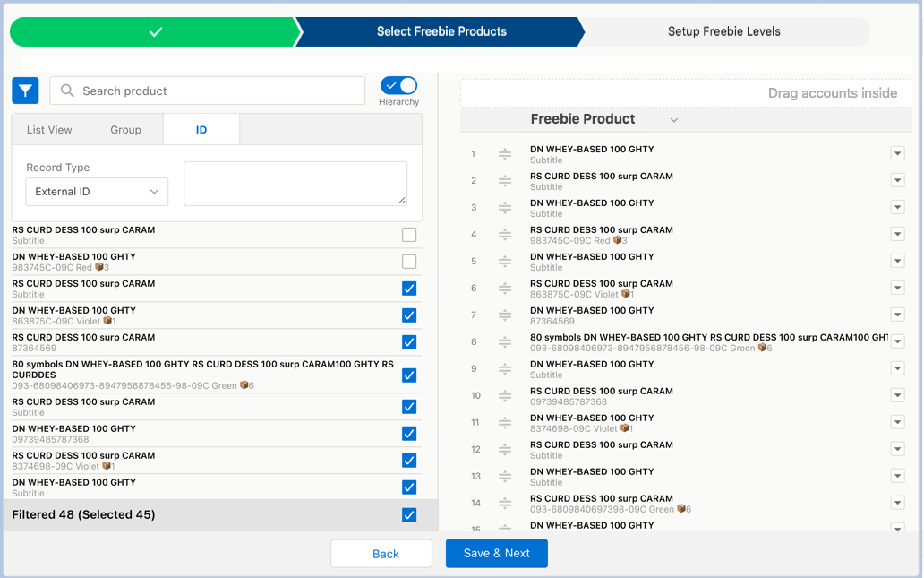Viewport: 924px width, 578px height.
Task: Click drag handle on row 10 RS CURD DESS
Action: (504, 395)
